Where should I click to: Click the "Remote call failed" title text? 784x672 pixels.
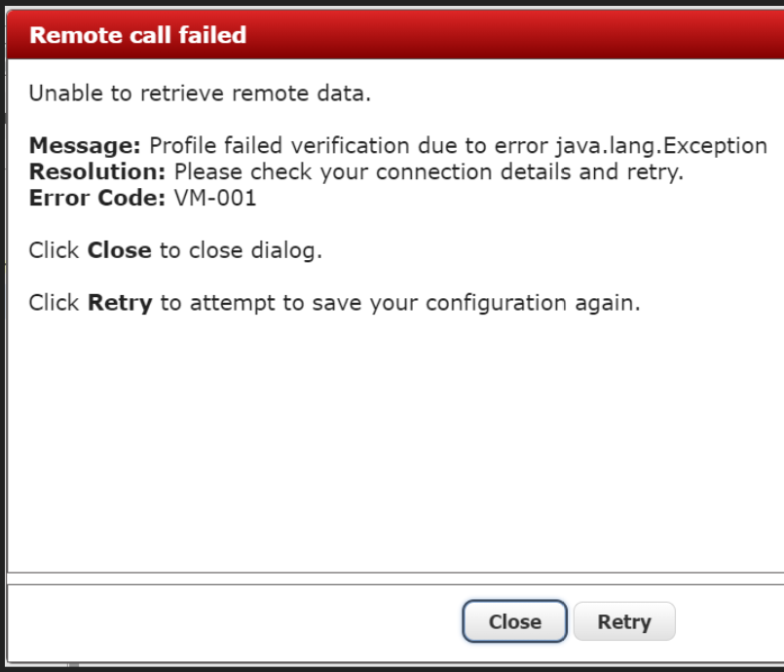[137, 36]
